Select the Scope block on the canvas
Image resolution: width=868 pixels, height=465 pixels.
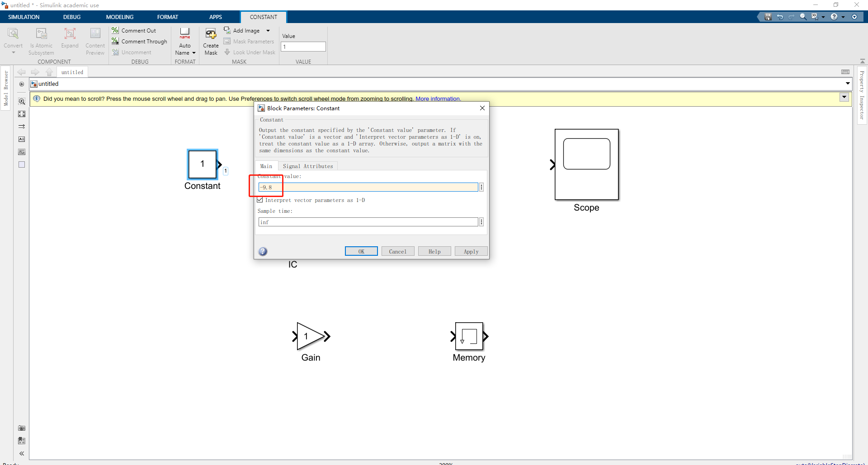pos(586,164)
